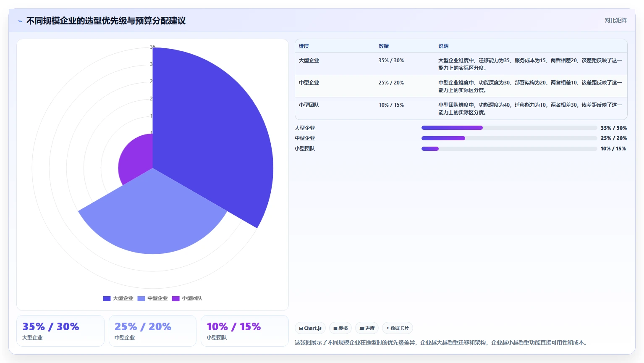Click progress value 10% / 15%
Screen dimensions: 644x363
613,149
